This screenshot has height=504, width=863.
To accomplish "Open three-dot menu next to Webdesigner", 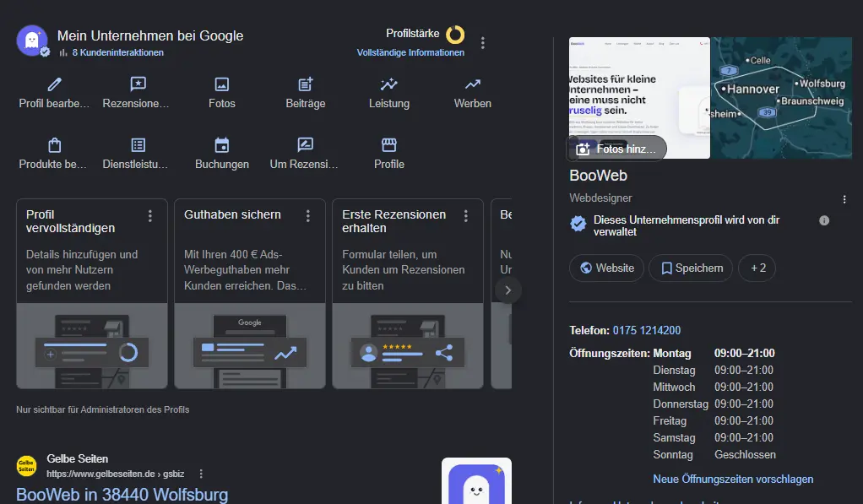I will coord(844,199).
